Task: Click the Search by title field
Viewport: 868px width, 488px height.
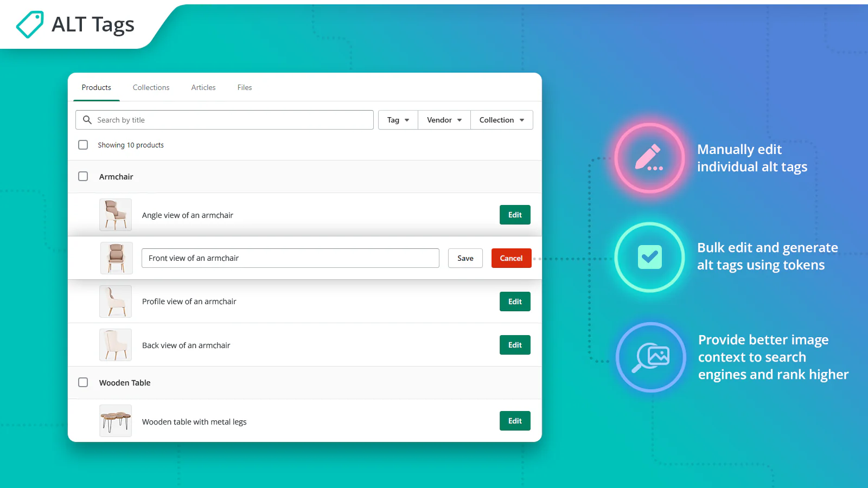Action: click(233, 120)
